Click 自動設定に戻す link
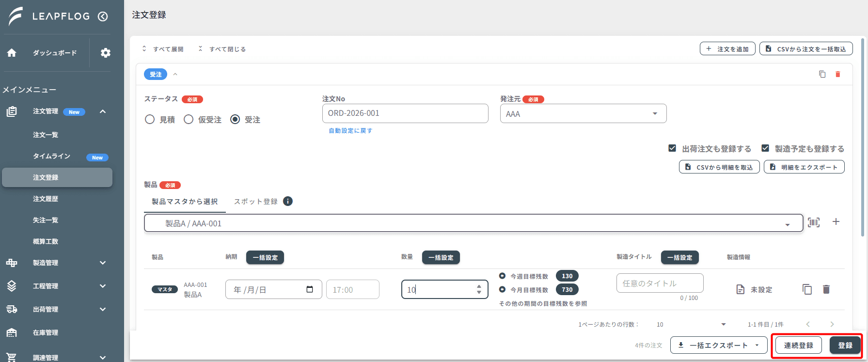This screenshot has width=868, height=362. click(350, 131)
